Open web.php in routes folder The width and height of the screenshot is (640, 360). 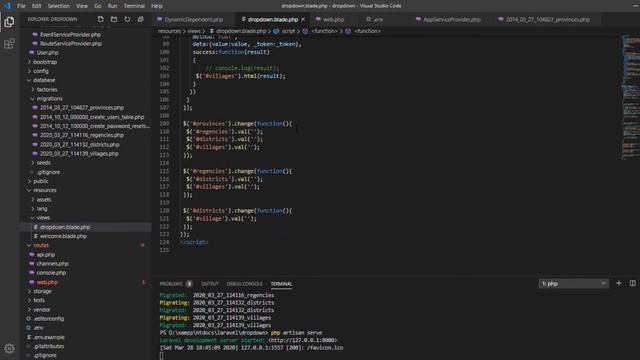click(47, 282)
